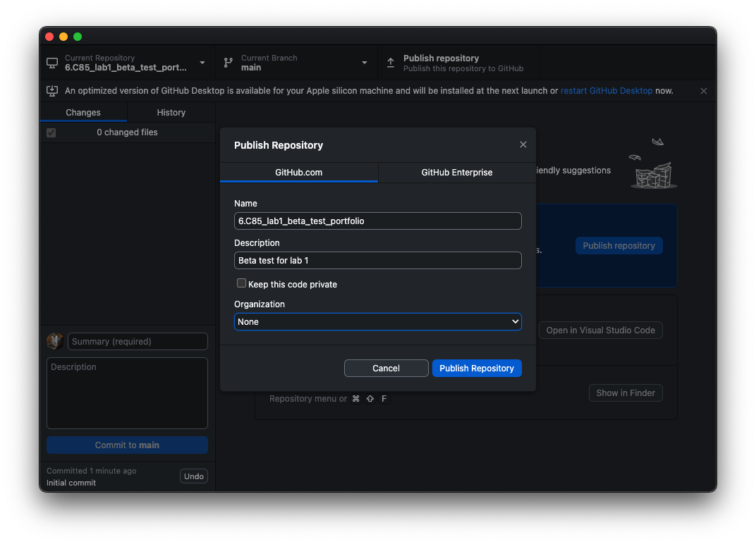Click the restart GitHub Desktop link
The width and height of the screenshot is (756, 544).
pyautogui.click(x=606, y=91)
